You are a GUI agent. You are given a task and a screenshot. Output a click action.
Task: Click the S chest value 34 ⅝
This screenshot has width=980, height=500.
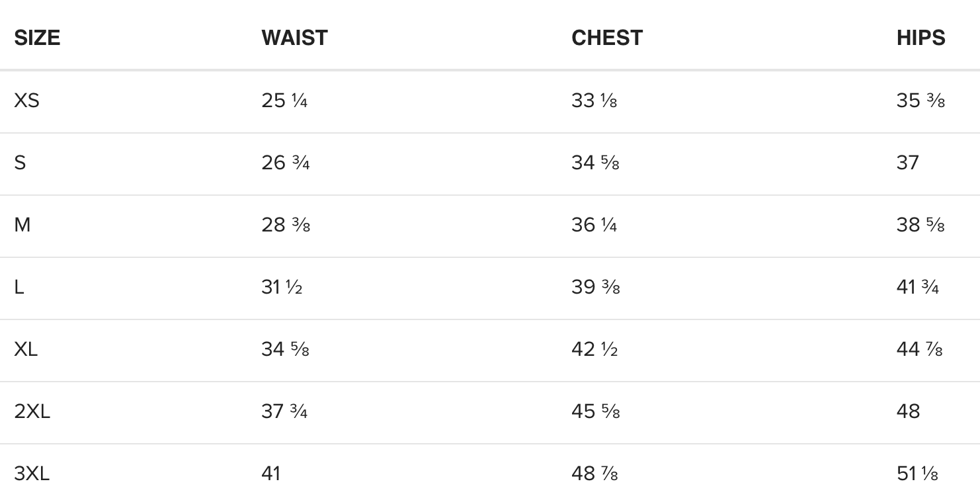[595, 163]
